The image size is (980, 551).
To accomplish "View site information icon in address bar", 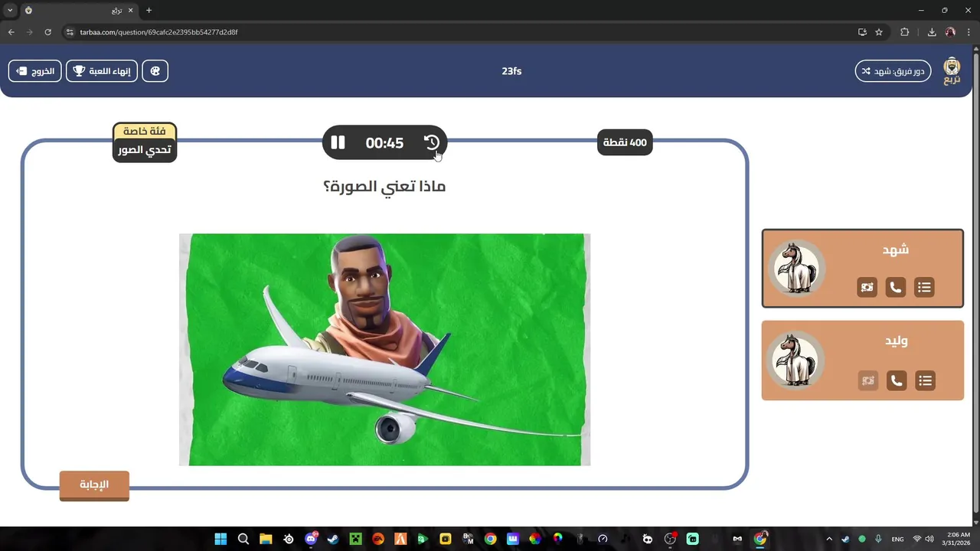I will (69, 32).
